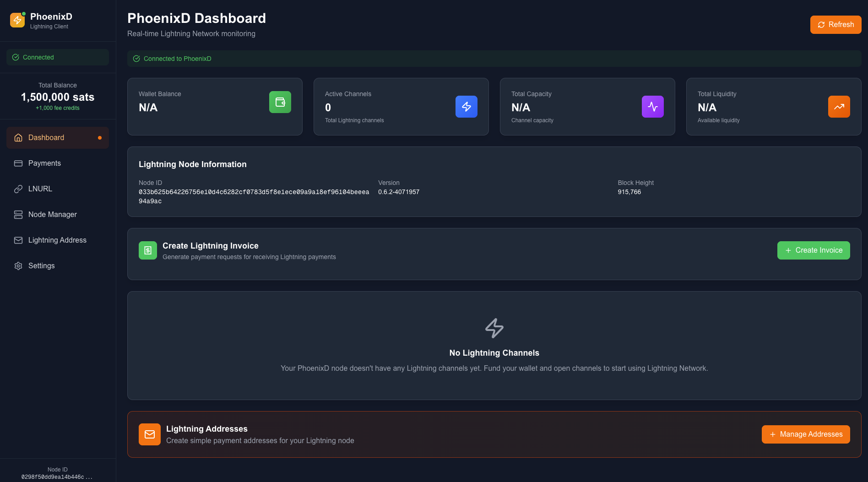Click the orange trending icon in Total Liquidity card

click(x=839, y=107)
